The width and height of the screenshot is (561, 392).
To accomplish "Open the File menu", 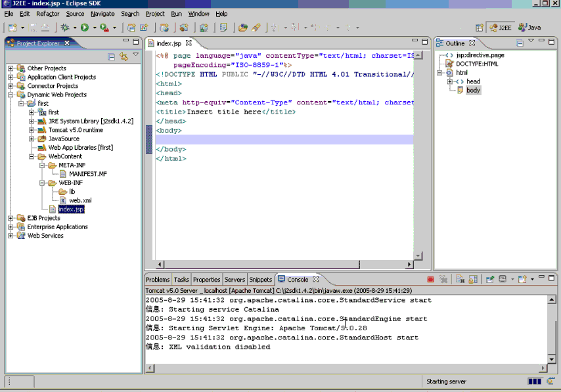I will pyautogui.click(x=9, y=14).
